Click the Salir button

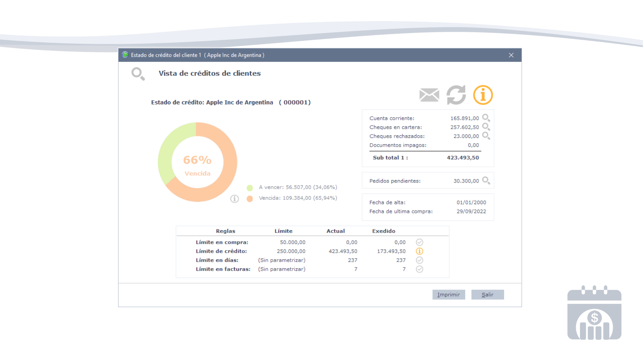[487, 294]
